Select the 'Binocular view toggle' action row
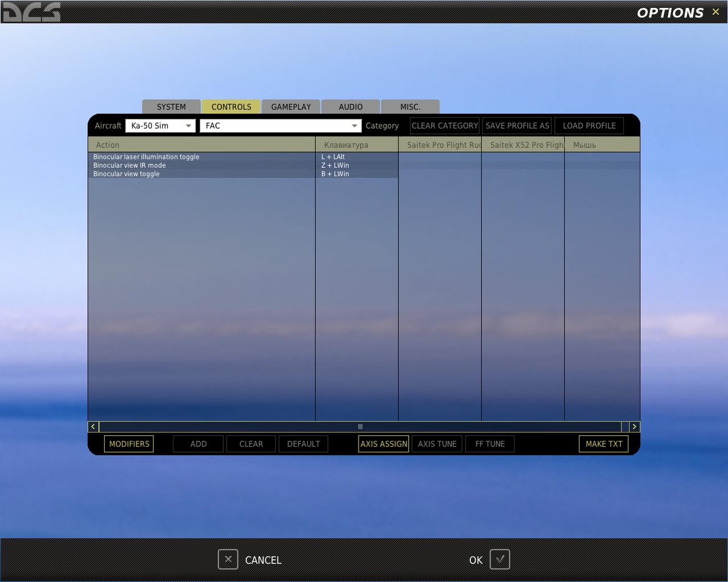728x582 pixels. pos(201,174)
